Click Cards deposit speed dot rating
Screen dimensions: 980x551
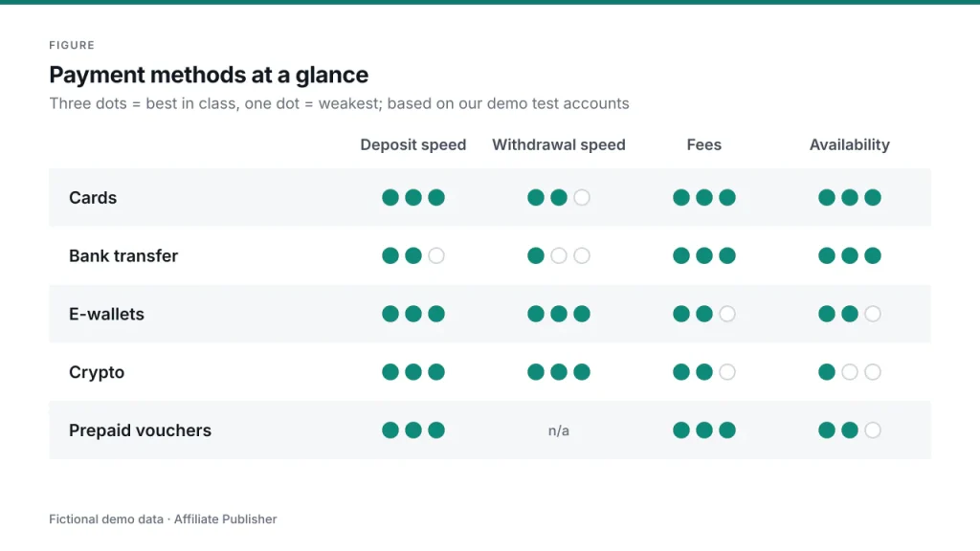point(413,197)
